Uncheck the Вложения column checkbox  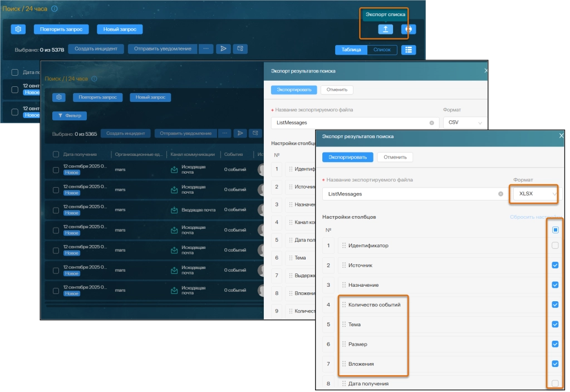(555, 364)
